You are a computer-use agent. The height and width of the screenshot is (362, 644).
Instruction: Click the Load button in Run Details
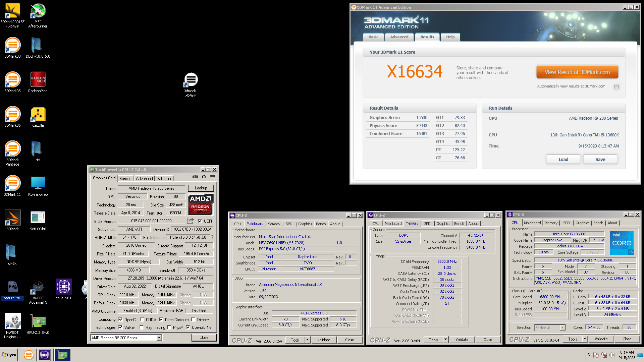[563, 159]
